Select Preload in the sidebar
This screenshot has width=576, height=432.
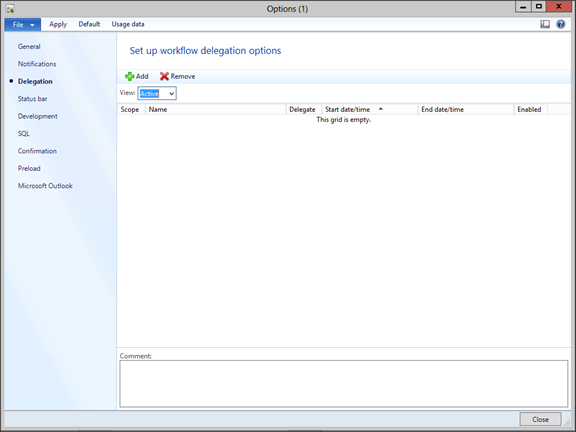click(29, 169)
